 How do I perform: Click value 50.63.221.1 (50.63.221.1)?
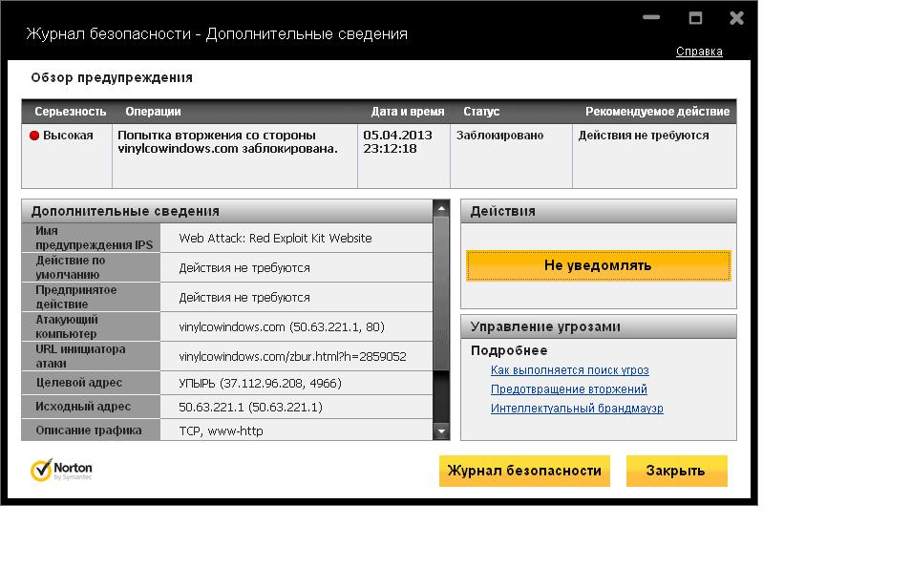tap(250, 408)
